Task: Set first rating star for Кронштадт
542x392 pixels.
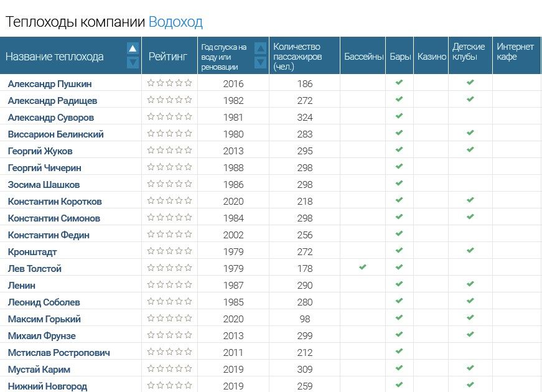Action: [151, 251]
